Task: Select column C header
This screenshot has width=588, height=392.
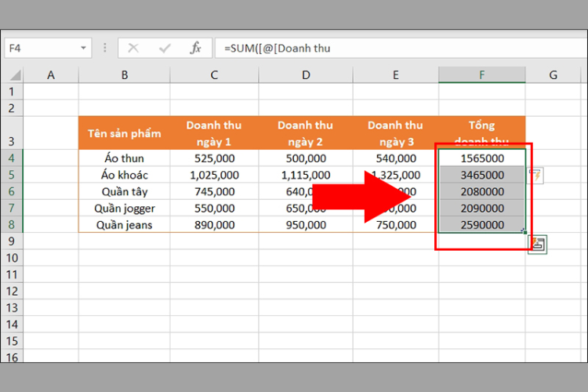Action: point(214,75)
